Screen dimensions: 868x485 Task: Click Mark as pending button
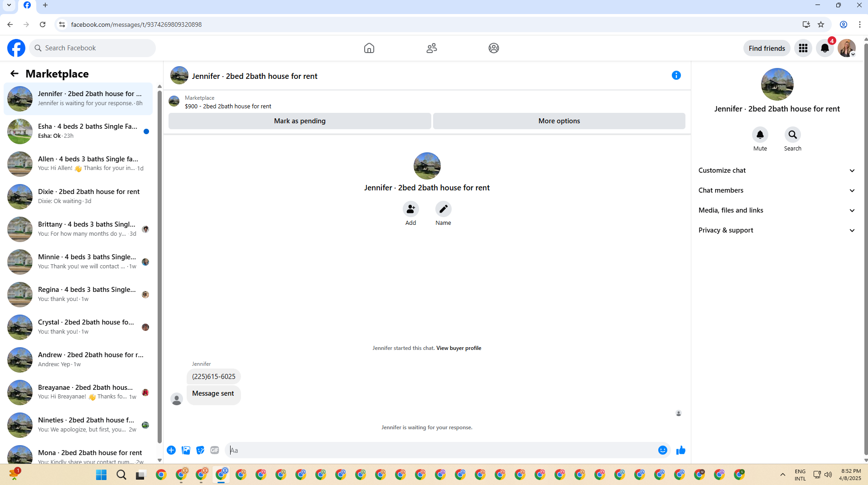point(300,121)
